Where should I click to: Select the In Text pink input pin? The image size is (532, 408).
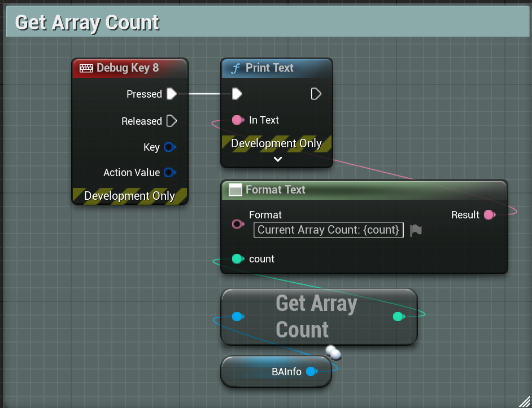pyautogui.click(x=238, y=120)
